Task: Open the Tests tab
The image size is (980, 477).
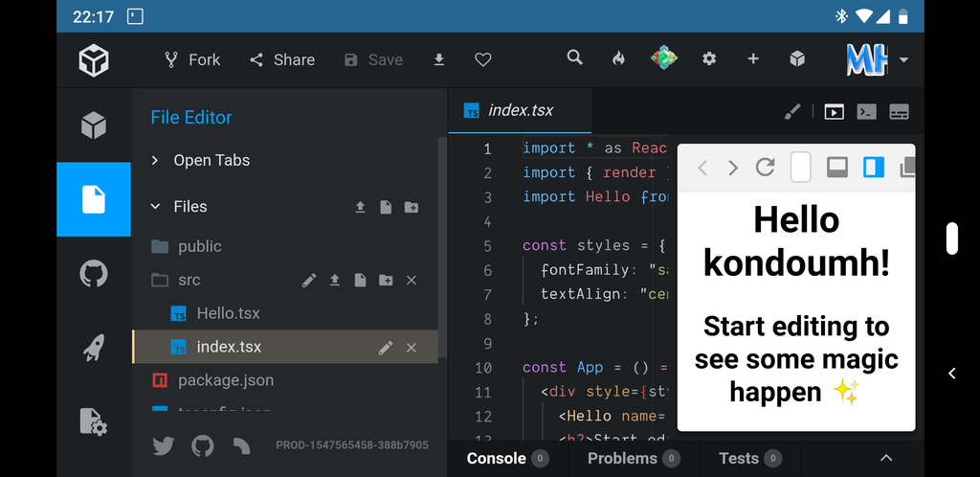Action: pos(750,458)
